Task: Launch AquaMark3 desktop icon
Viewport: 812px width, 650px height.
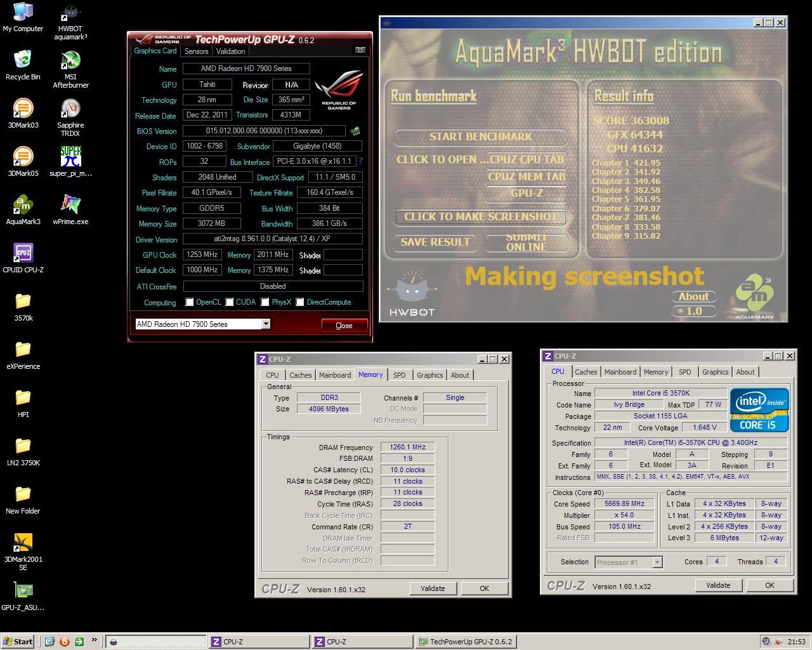Action: (x=23, y=210)
